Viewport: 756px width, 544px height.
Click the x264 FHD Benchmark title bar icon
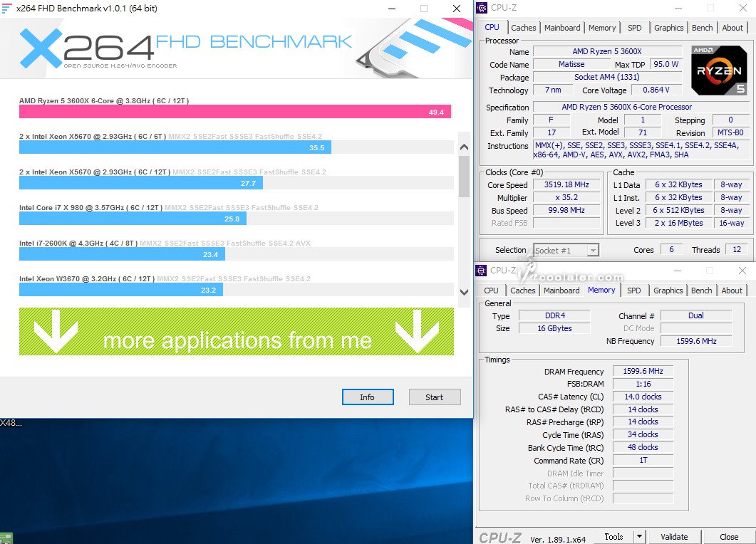[6, 9]
